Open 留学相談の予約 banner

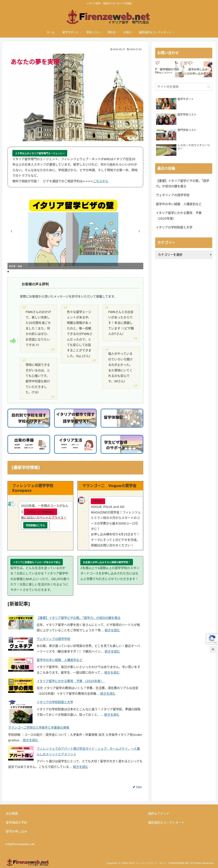(169, 69)
